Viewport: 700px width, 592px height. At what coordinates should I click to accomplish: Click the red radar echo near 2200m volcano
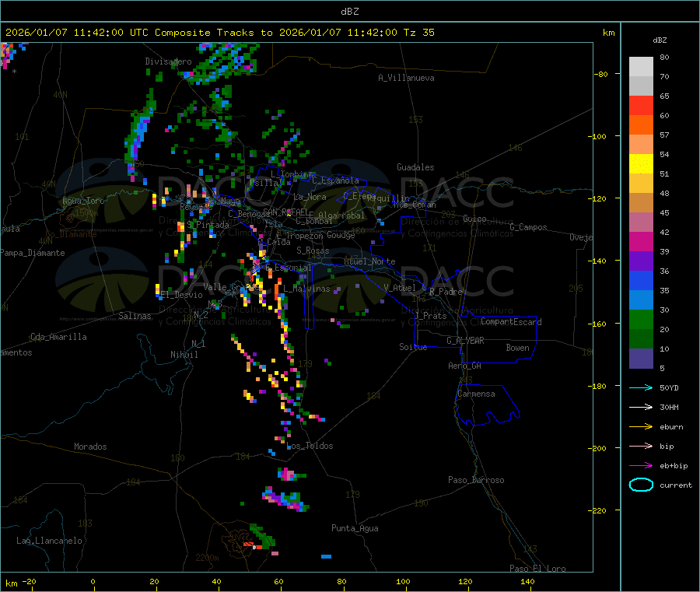(x=252, y=545)
